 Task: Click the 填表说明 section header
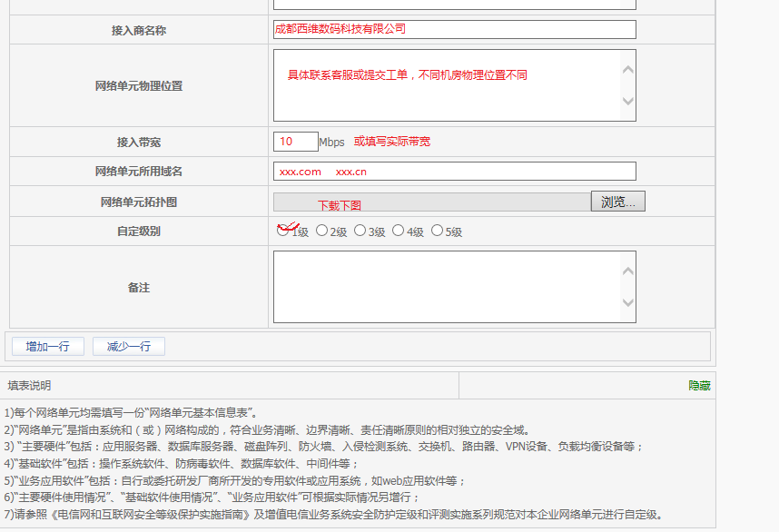click(x=30, y=386)
